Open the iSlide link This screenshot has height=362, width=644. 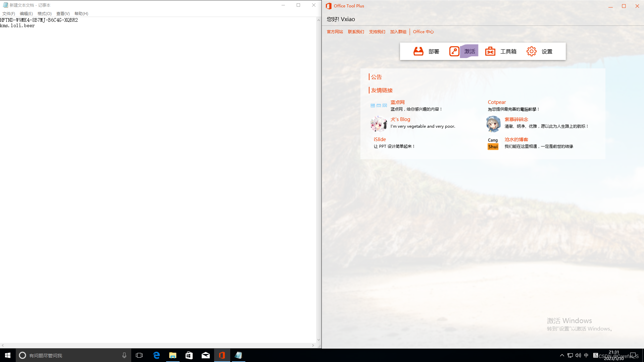click(380, 139)
